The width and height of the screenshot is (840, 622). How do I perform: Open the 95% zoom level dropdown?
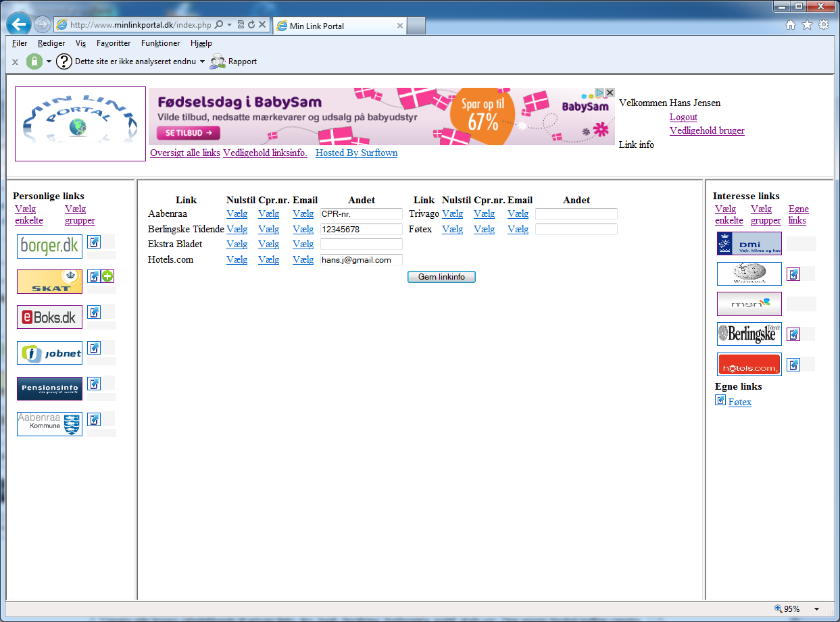point(816,609)
